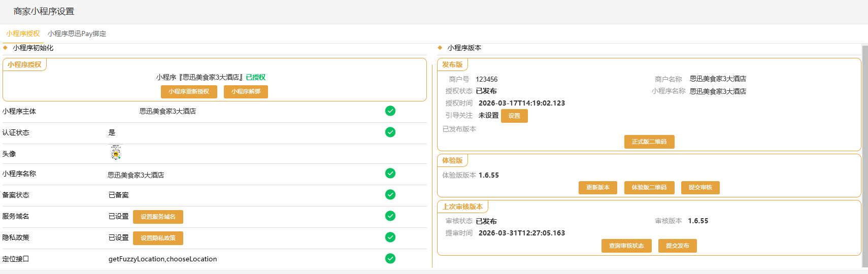Click green check icon beside 认证状态
Screen dimensions: 868x274
[x=390, y=132]
